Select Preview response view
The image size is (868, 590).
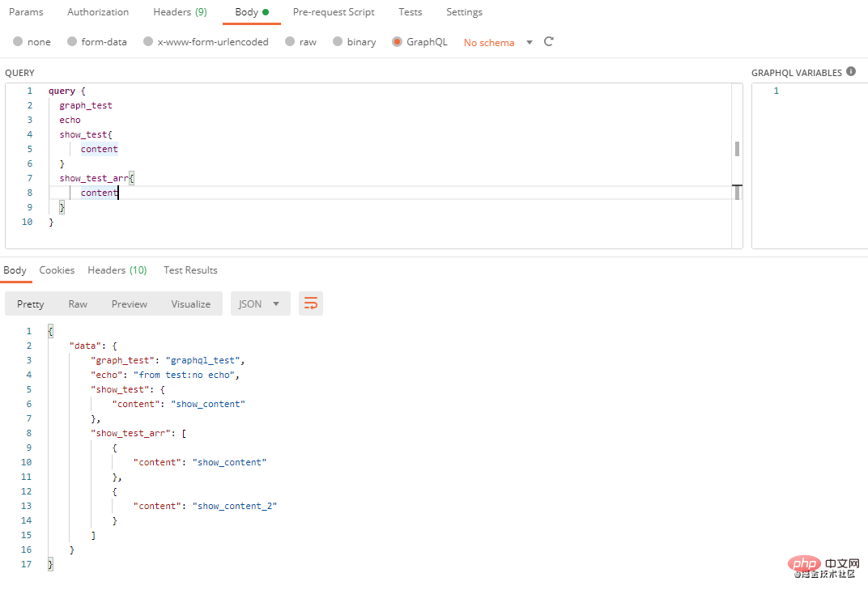point(129,303)
